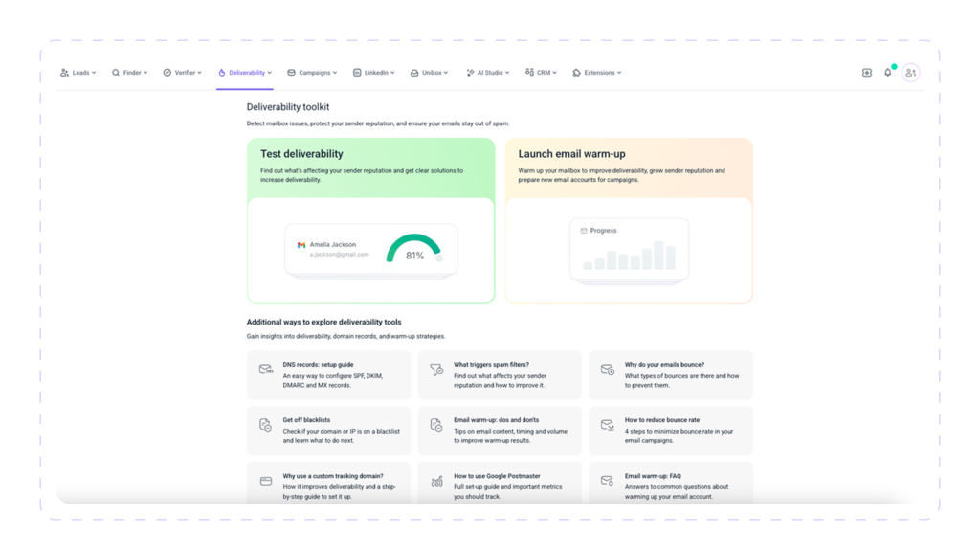Viewport: 980px width, 560px height.
Task: Click the Finder magnifier icon
Action: coord(116,73)
